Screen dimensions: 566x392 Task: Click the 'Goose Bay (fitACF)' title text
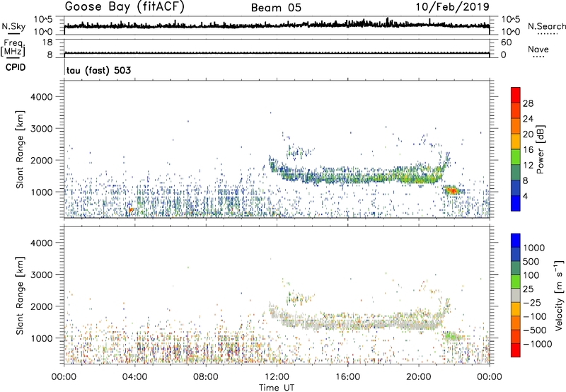(x=125, y=7)
